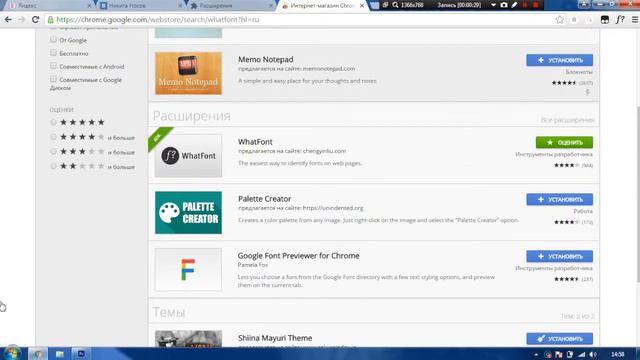Reload the web store page
The width and height of the screenshot is (640, 360).
tap(36, 20)
